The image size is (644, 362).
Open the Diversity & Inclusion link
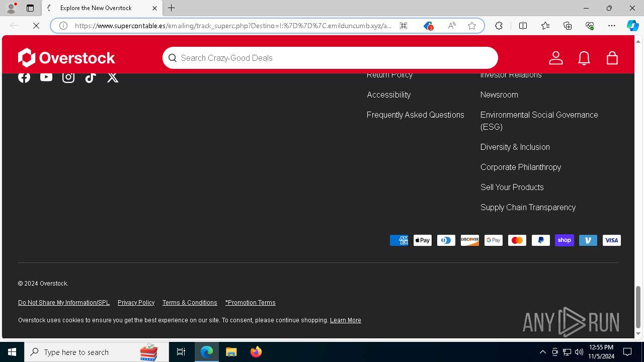(x=515, y=147)
